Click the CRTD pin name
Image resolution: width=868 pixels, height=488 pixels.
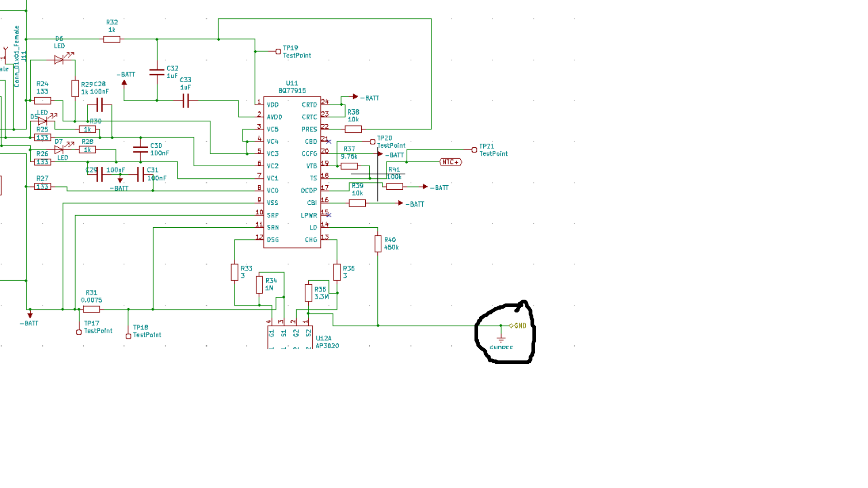tap(310, 105)
